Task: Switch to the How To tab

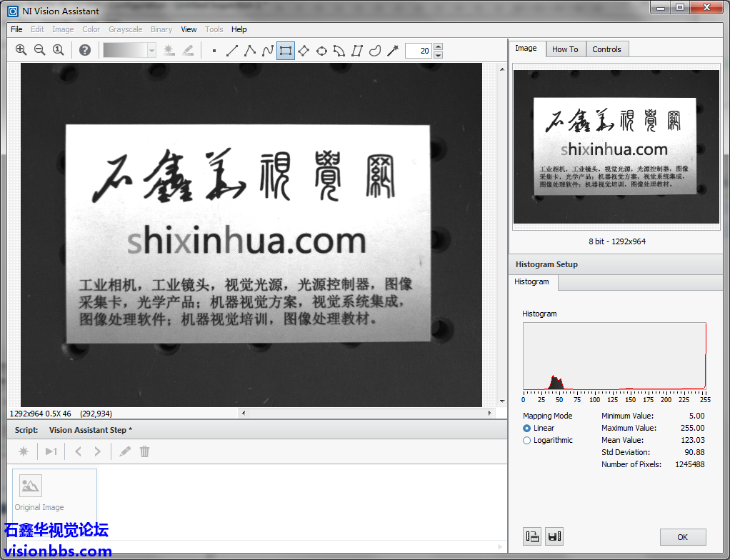Action: [565, 49]
